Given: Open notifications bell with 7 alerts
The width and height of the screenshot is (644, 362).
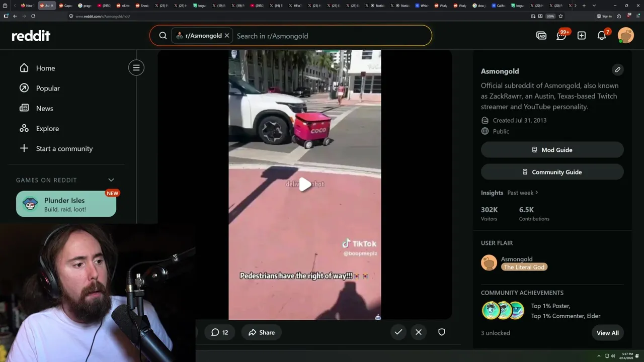Looking at the screenshot, I should [602, 35].
